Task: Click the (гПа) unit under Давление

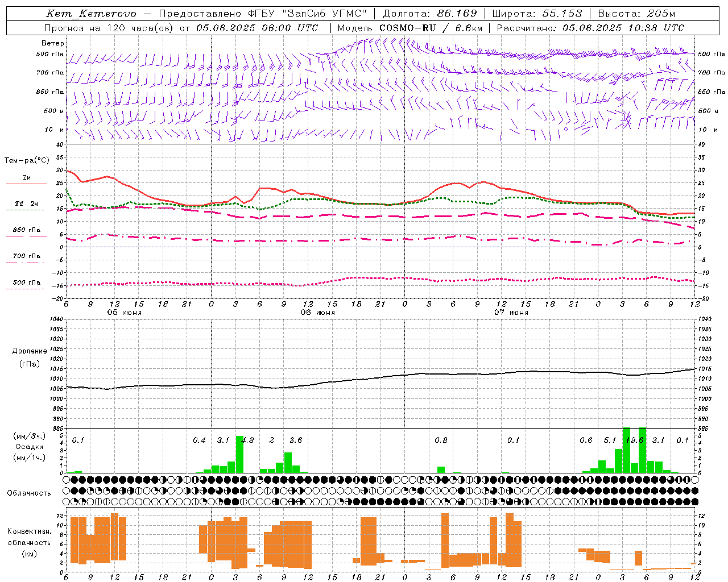Action: pos(30,364)
